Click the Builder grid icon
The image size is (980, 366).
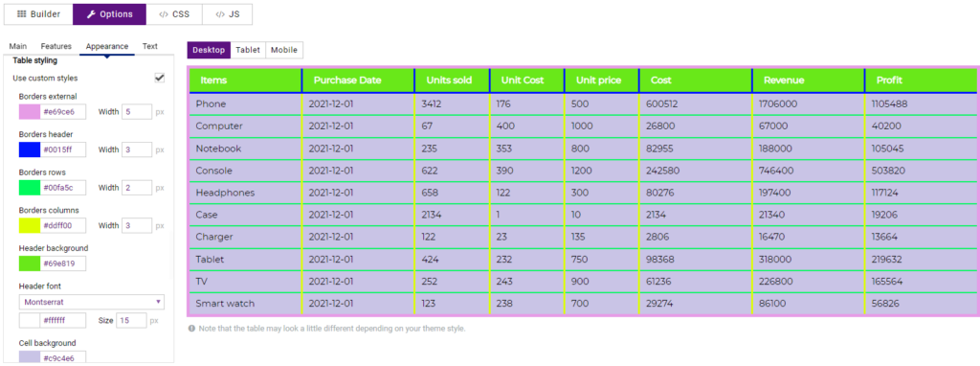(21, 14)
